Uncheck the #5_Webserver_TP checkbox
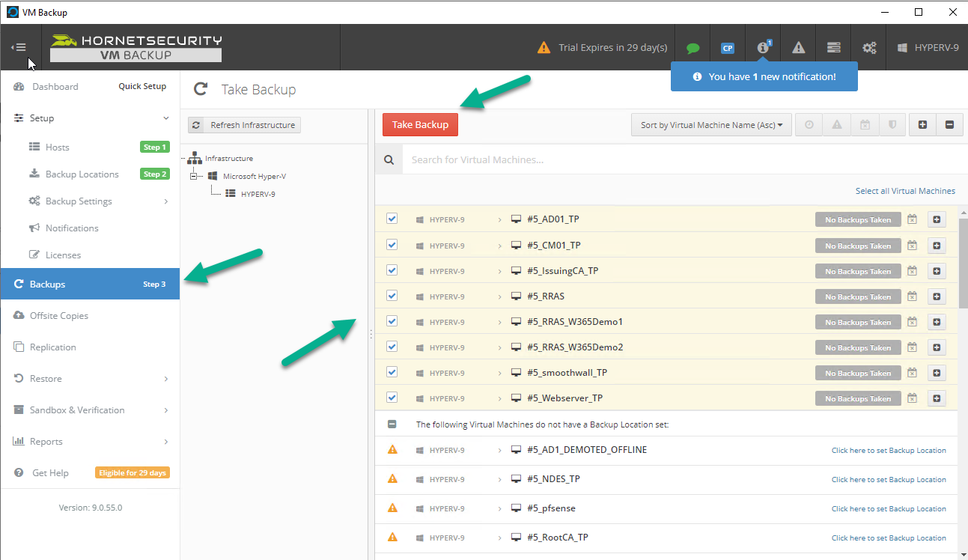968x560 pixels. [x=392, y=398]
